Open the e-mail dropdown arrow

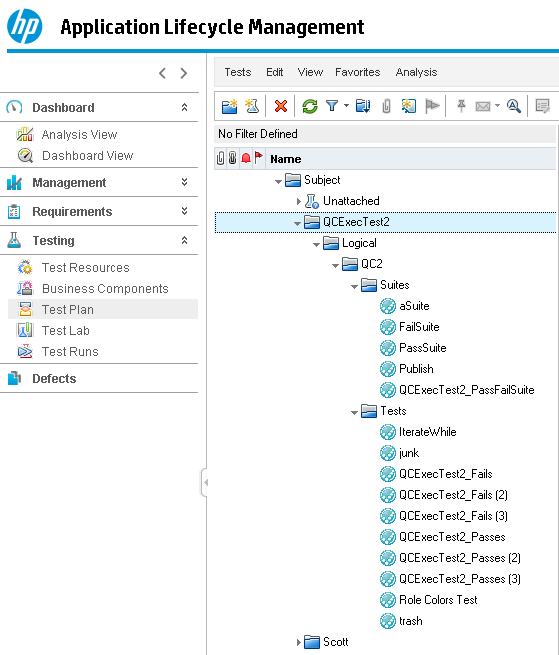(497, 106)
